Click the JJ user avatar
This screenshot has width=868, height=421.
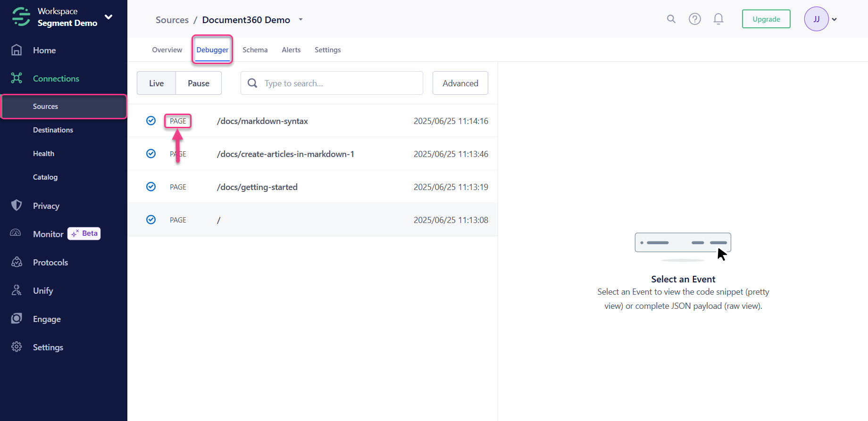(x=817, y=19)
